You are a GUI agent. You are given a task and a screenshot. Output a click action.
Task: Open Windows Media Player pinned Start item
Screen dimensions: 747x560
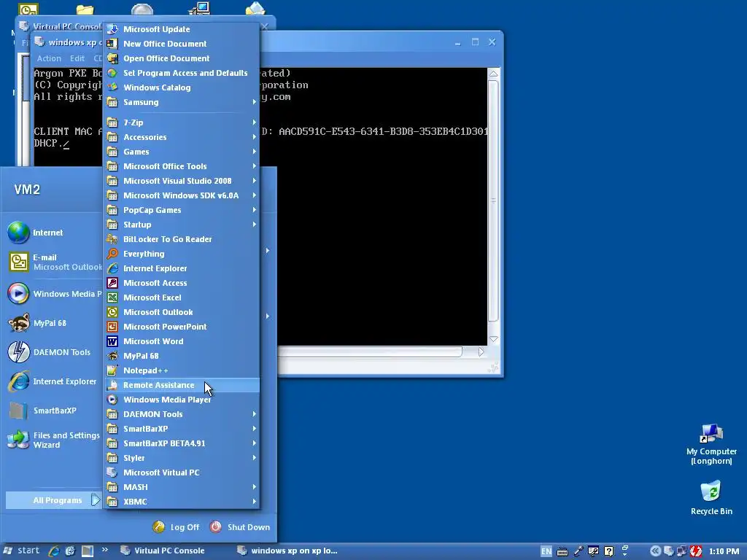coord(53,294)
